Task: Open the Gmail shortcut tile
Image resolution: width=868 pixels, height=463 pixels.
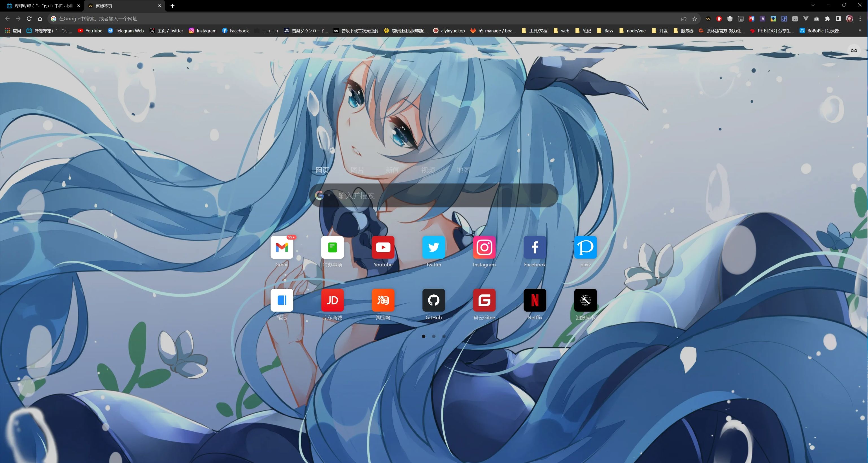Action: coord(282,247)
